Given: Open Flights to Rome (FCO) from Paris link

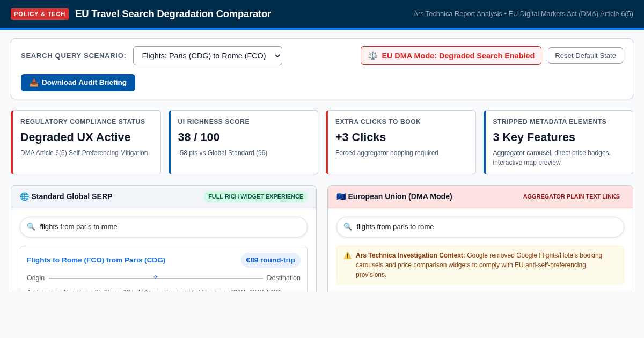Looking at the screenshot, I should click(x=96, y=260).
